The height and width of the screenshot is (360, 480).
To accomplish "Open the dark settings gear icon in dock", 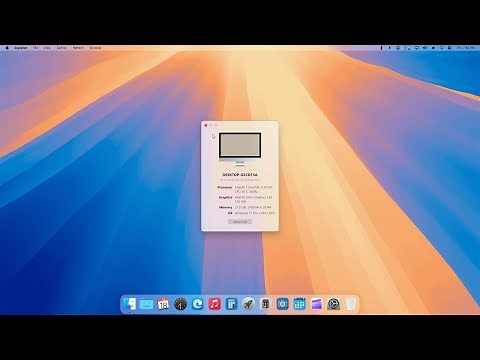I will (x=333, y=304).
